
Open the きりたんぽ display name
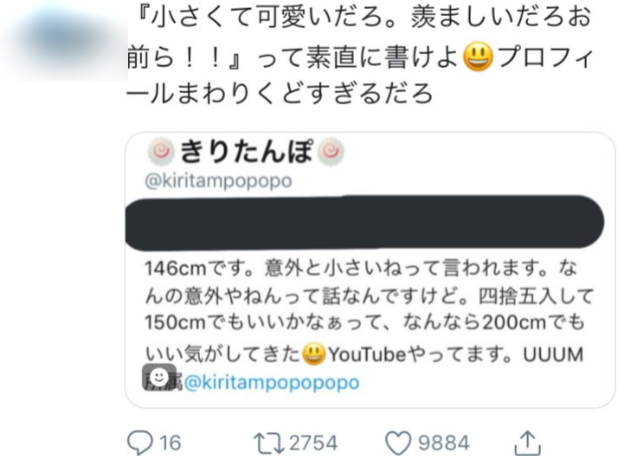(247, 152)
